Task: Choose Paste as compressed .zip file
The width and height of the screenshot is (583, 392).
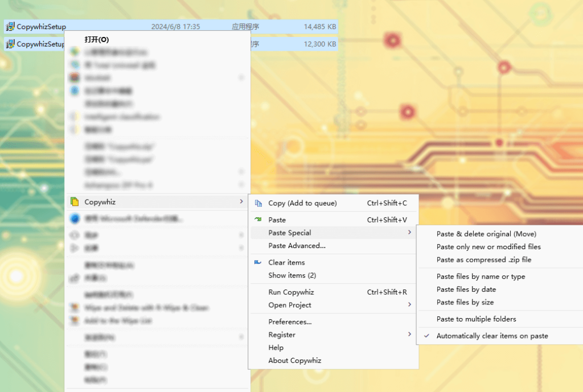Action: click(x=500, y=260)
